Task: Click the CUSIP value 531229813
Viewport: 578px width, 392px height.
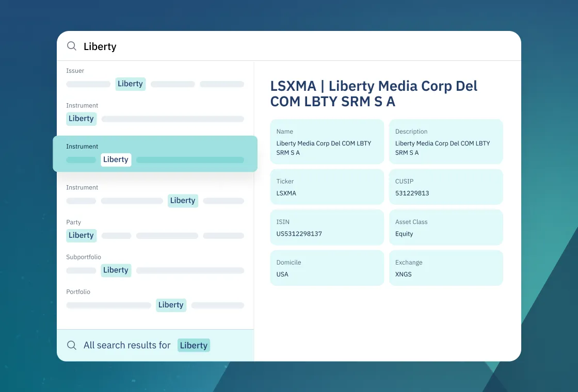Action: coord(412,193)
